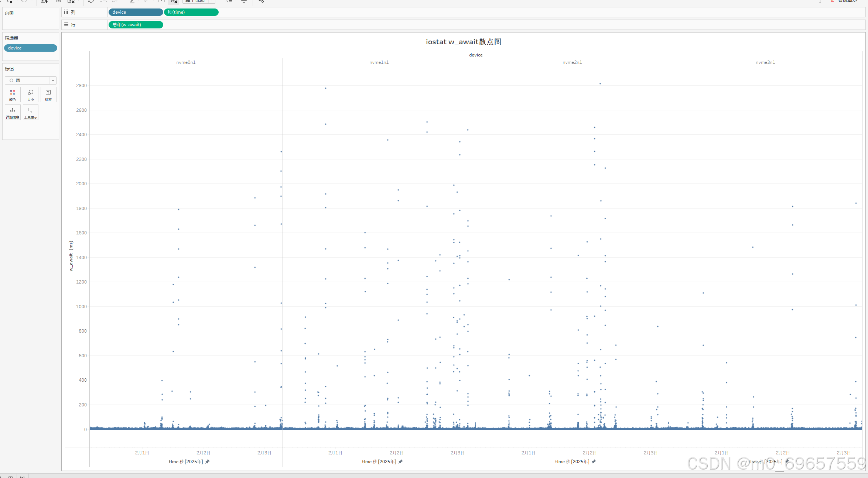Screen dimensions: 868x478
Task: Click the device pill in the filters shelf
Action: [30, 48]
